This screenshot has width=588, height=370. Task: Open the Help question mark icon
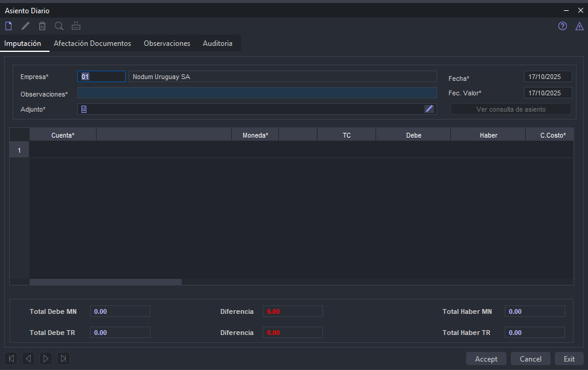pos(563,26)
